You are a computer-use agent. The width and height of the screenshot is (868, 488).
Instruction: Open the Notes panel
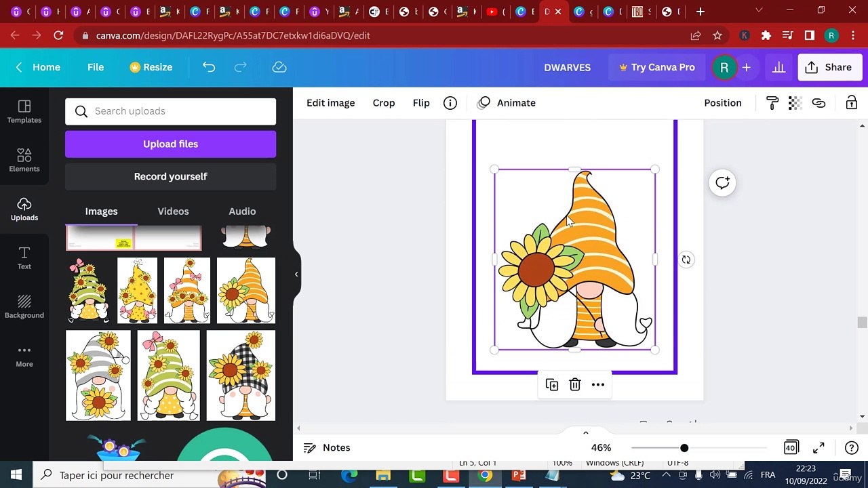[x=327, y=448]
